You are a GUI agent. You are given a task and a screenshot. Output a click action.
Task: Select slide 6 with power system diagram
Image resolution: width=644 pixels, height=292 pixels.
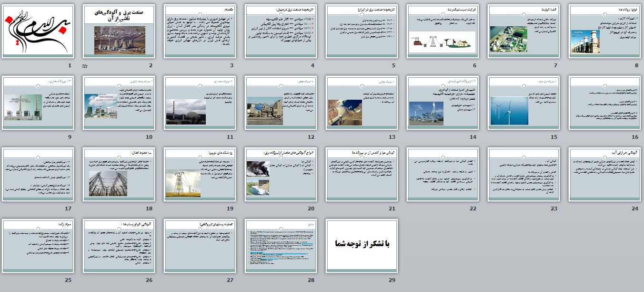tap(443, 31)
